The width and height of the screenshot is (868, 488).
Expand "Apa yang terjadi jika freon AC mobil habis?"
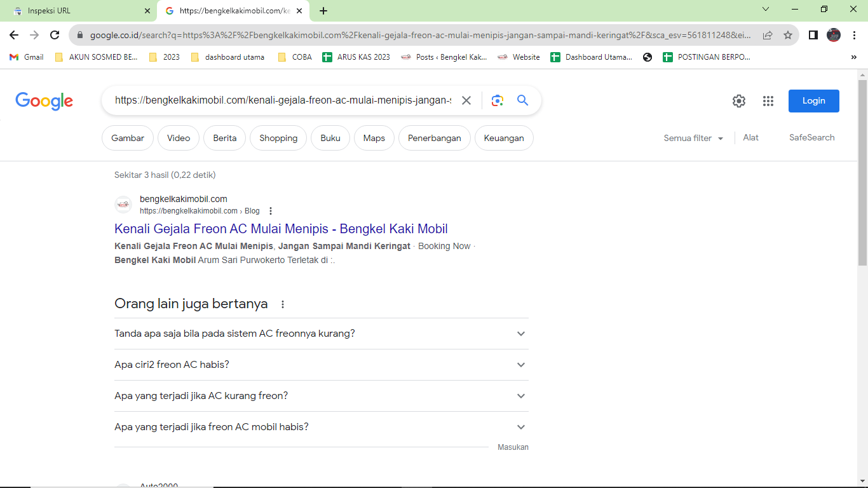coord(322,427)
